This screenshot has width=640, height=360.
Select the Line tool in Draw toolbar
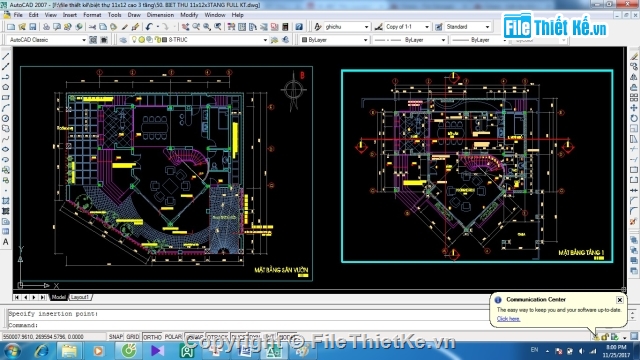pos(6,56)
